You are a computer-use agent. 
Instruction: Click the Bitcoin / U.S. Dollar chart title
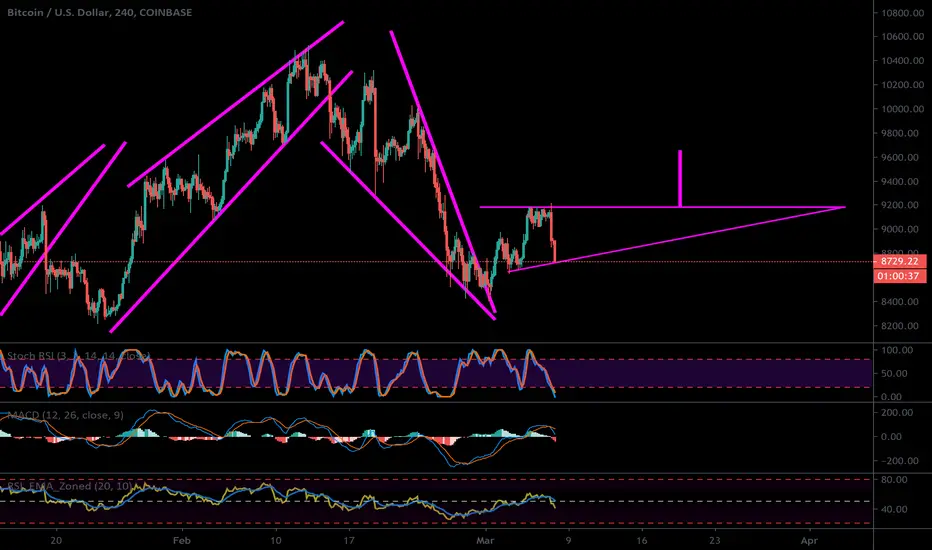pyautogui.click(x=99, y=12)
